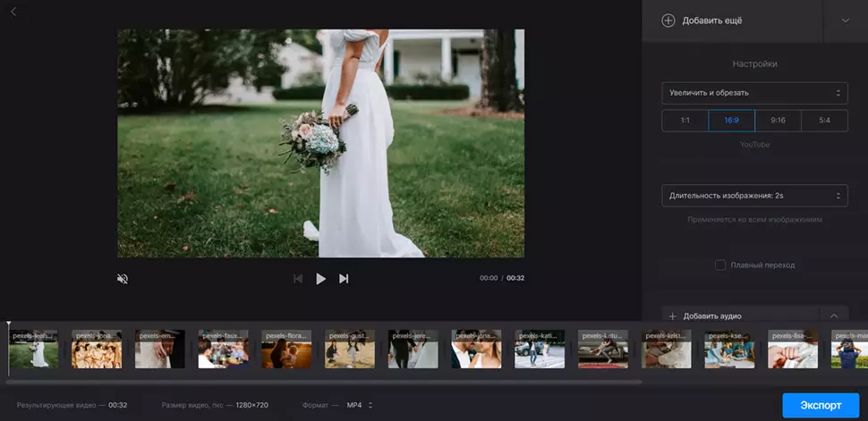
Task: Skip to the next clip
Action: pyautogui.click(x=344, y=279)
